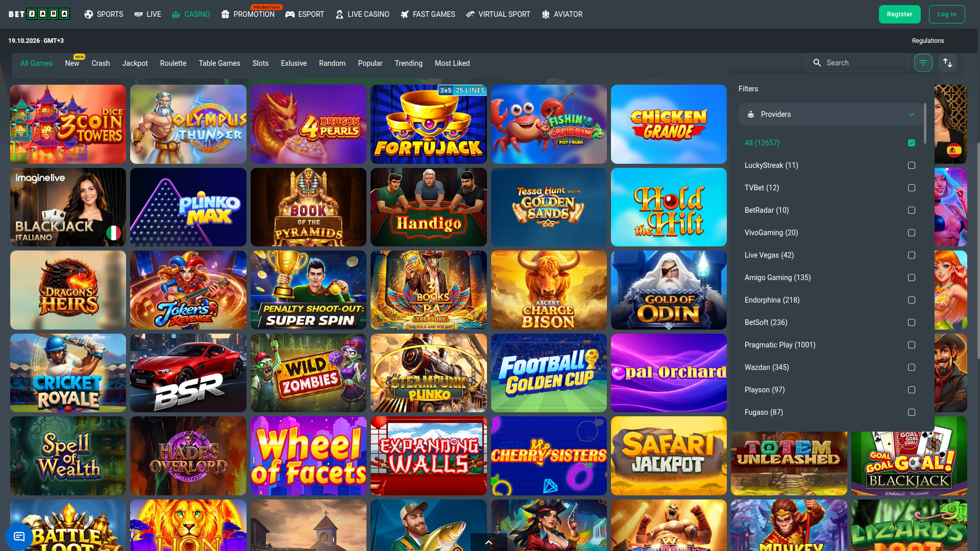This screenshot has width=980, height=551.
Task: Click the Register button
Action: [899, 14]
